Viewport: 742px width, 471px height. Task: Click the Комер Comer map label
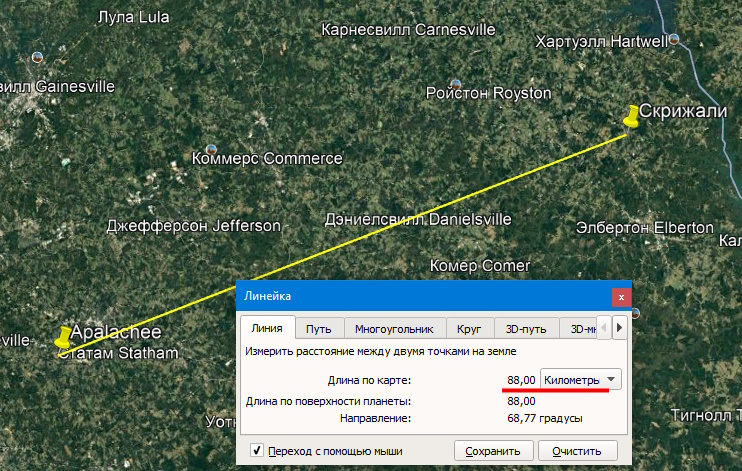tap(480, 266)
